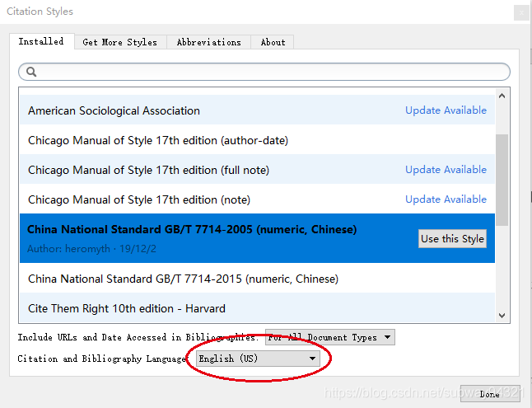Update Chicago 17th edition (note) style
The width and height of the screenshot is (532, 408).
point(446,199)
